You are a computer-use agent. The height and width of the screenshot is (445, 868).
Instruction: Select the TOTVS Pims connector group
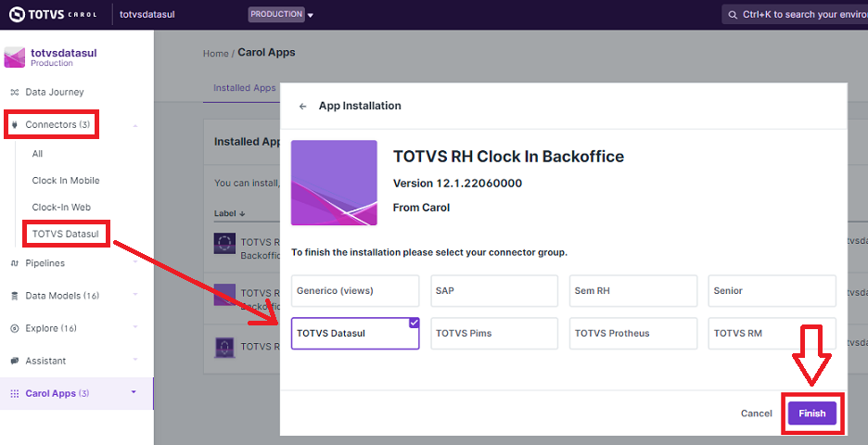[x=494, y=333]
